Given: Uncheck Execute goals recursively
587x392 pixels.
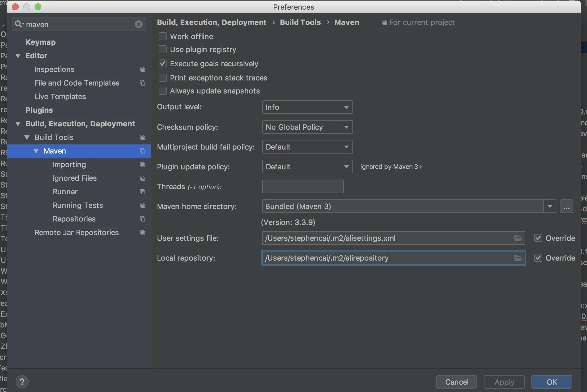Looking at the screenshot, I should click(x=163, y=64).
